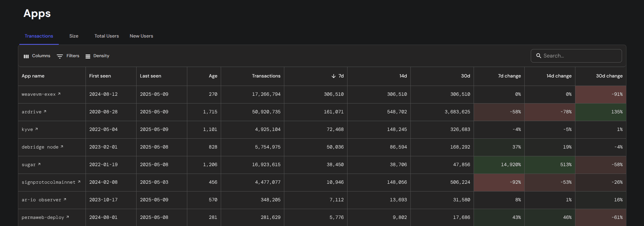This screenshot has width=644, height=226.
Task: Open the Density options menu
Action: [x=97, y=56]
